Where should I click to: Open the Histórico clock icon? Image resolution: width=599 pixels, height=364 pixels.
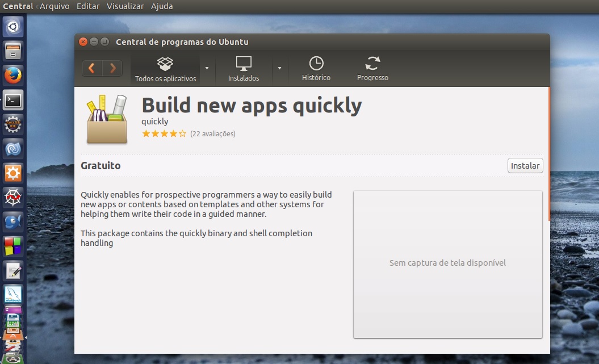pyautogui.click(x=316, y=69)
